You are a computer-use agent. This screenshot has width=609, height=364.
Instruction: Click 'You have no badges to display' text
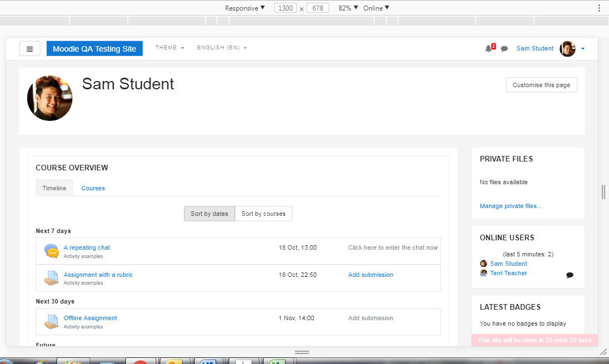point(523,323)
